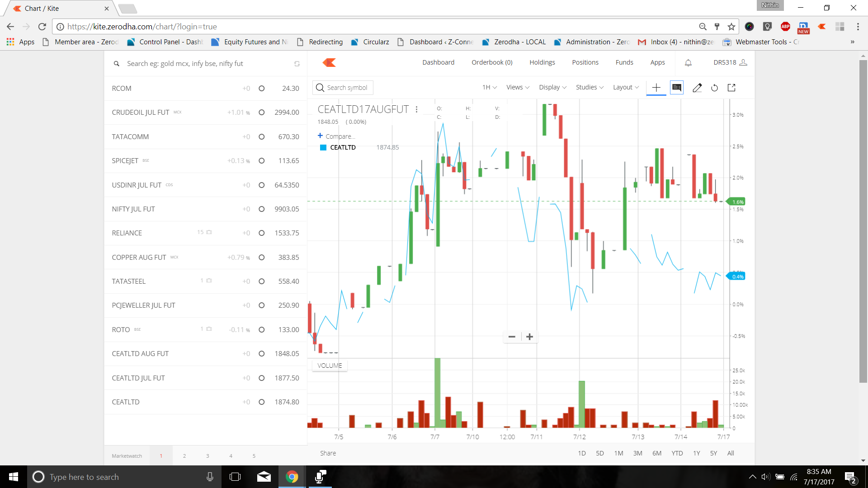Reload the page with Chrome refresh button
868x488 pixels.
42,27
